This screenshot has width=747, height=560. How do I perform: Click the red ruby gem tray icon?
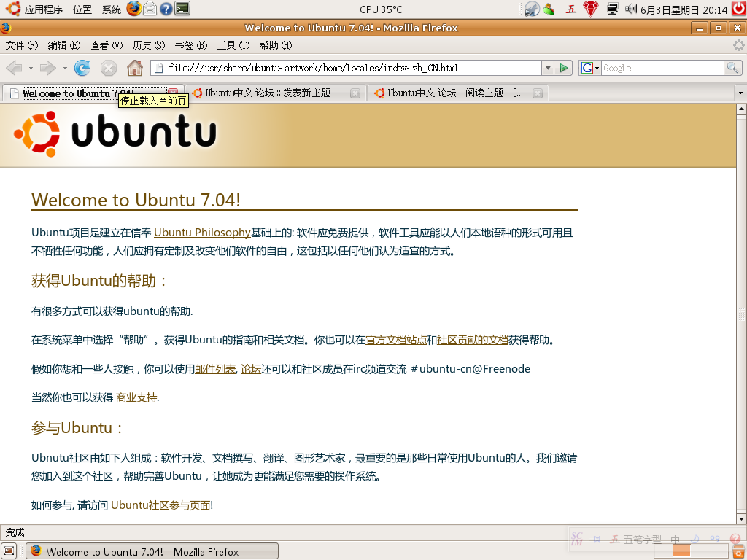click(x=591, y=9)
